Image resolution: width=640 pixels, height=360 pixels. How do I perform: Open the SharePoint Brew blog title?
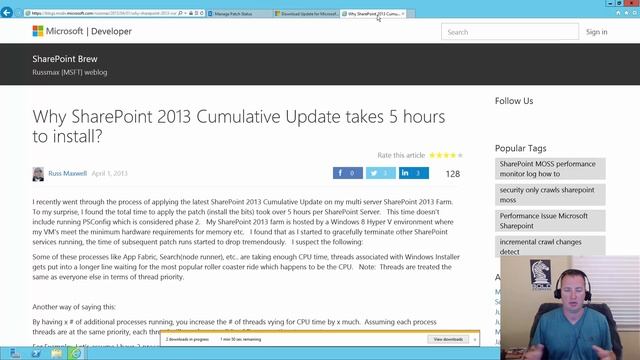(x=65, y=59)
